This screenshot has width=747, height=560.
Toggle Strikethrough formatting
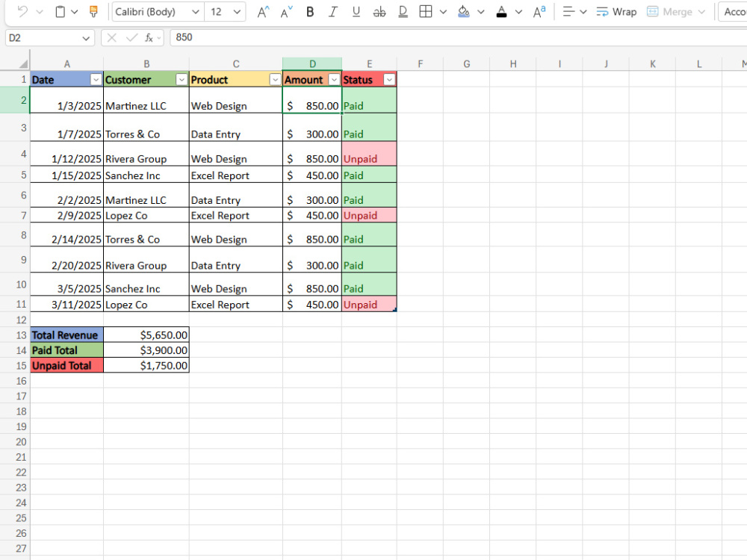(x=379, y=12)
